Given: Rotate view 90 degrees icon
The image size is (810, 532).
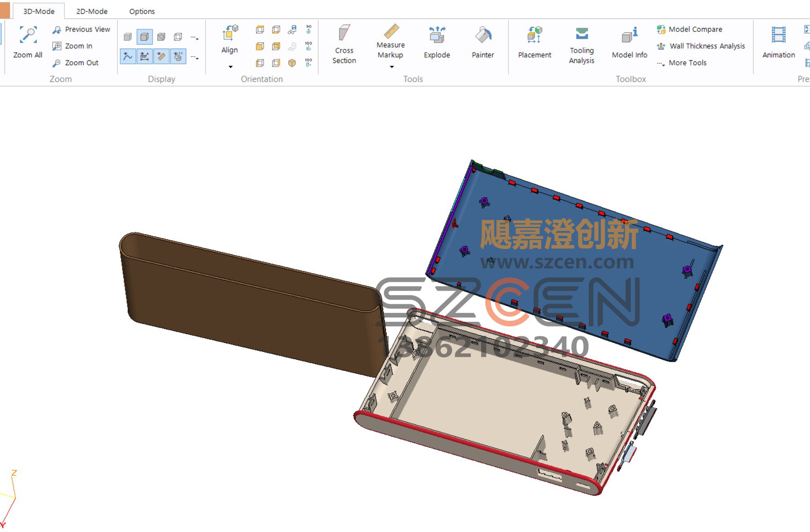Looking at the screenshot, I should 308,29.
